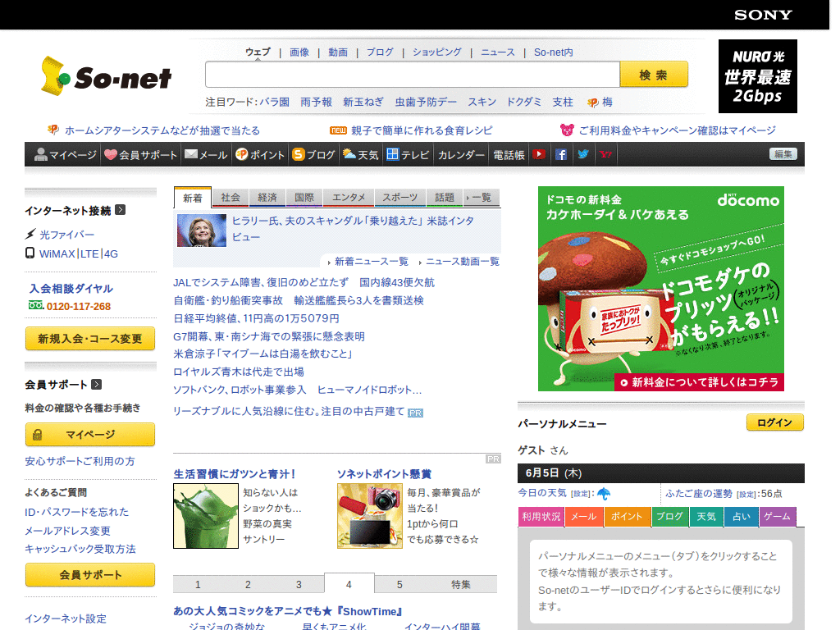Select the 動画 search category
The height and width of the screenshot is (630, 840).
click(338, 52)
